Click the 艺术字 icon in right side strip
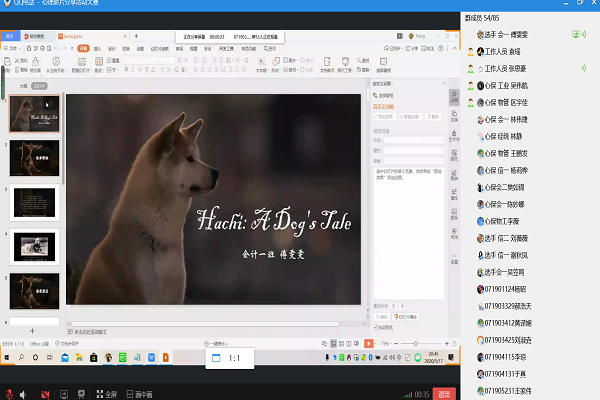This screenshot has height=400, width=600. click(454, 136)
